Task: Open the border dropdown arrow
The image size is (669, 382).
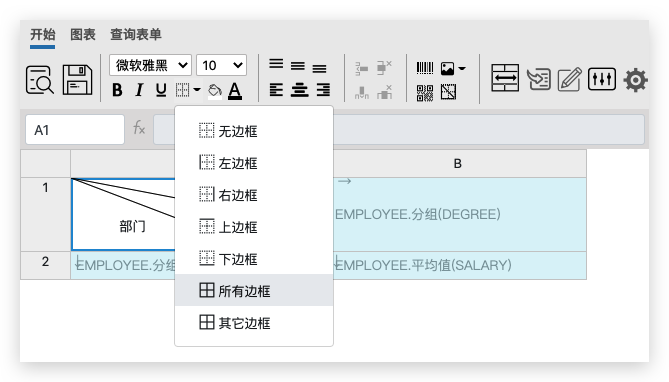Action: pyautogui.click(x=197, y=90)
